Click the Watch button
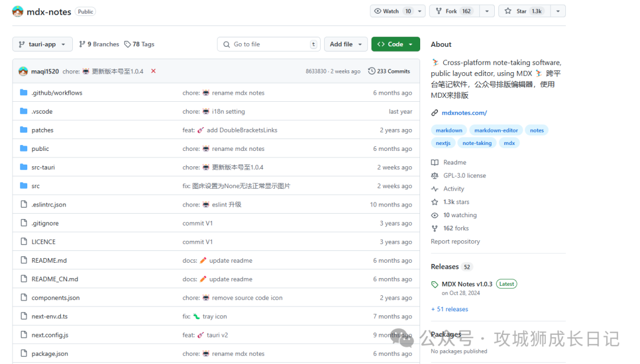Image resolution: width=640 pixels, height=364 pixels. (x=392, y=11)
